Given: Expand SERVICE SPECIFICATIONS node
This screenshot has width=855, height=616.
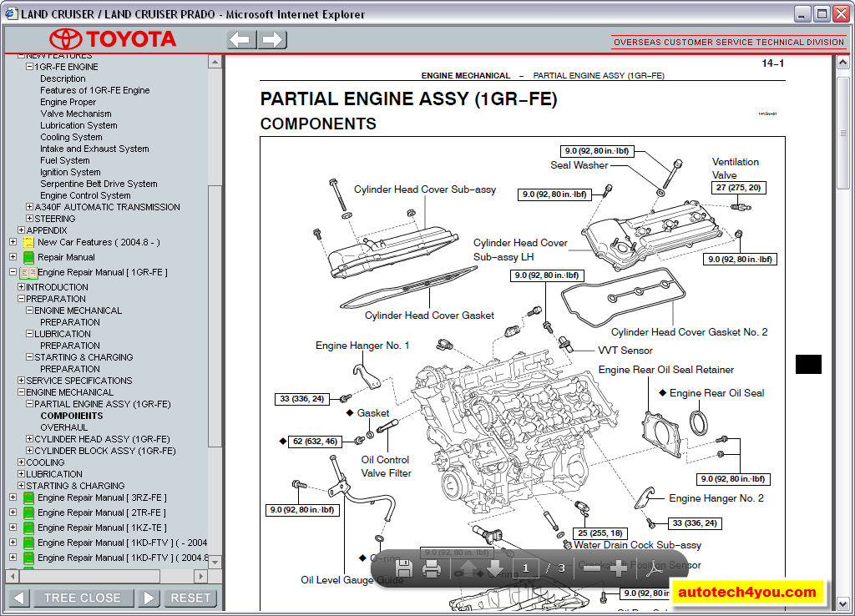Looking at the screenshot, I should coord(21,380).
